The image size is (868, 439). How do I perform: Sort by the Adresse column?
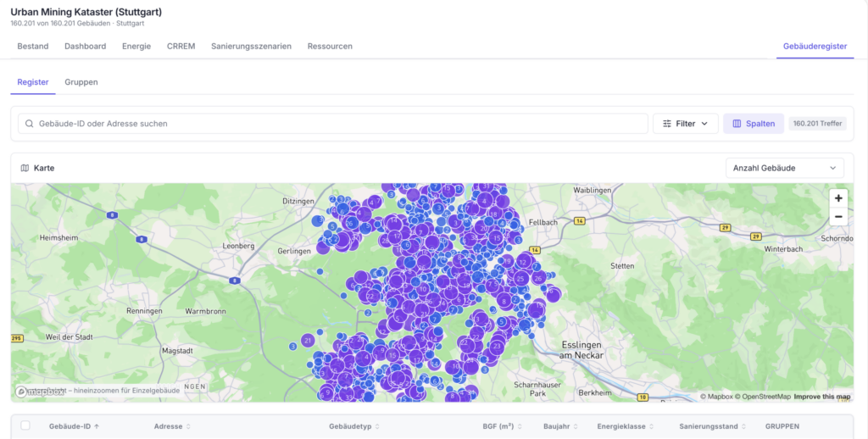click(172, 426)
